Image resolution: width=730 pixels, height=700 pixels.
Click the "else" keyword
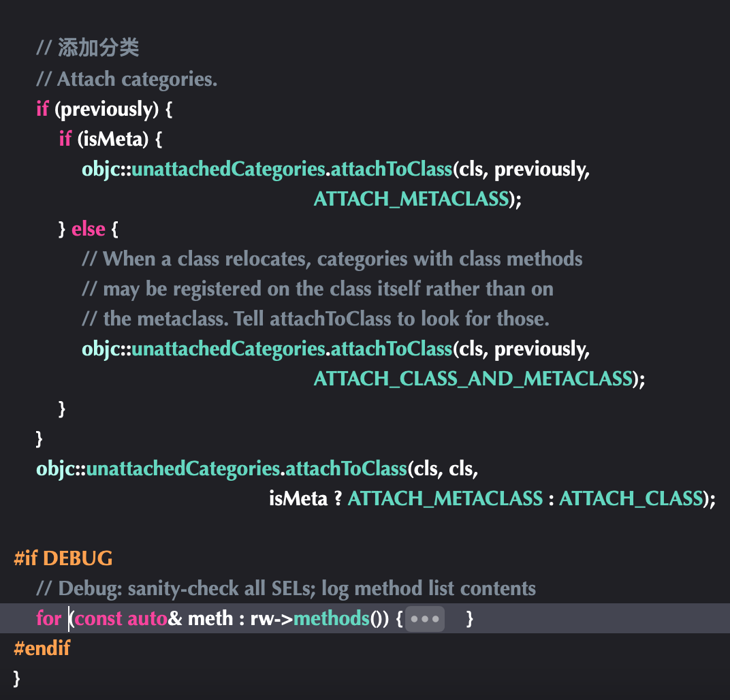click(89, 229)
